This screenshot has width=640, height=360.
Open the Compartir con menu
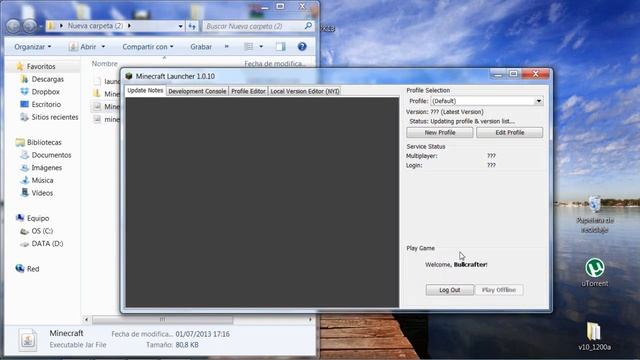coord(148,47)
